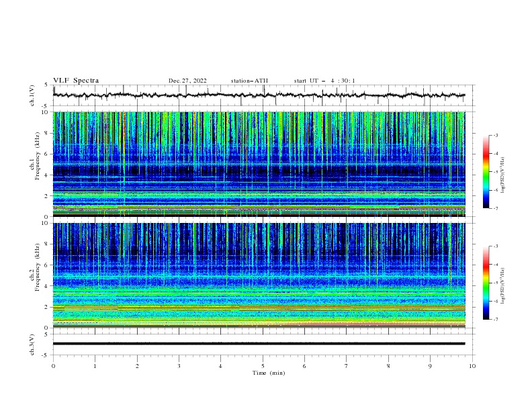Screen dimensions: 532x411
Task: Click the "ch.3(V)" axis label
Action: [32, 345]
